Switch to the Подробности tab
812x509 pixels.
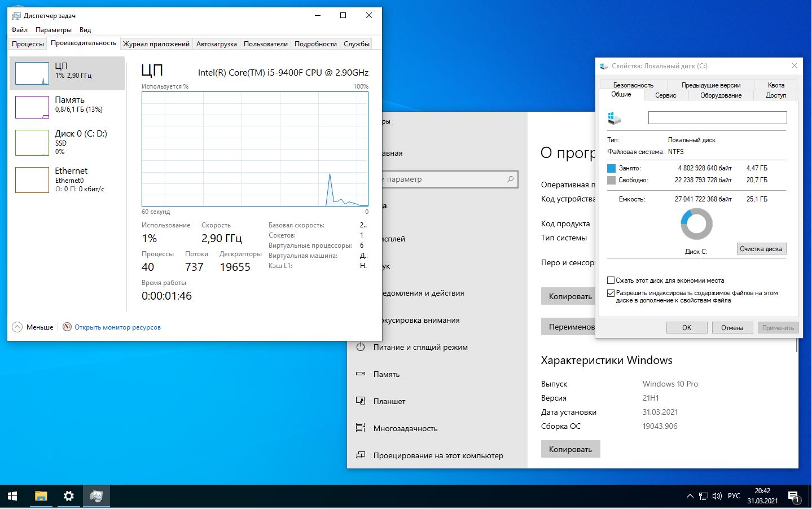315,43
